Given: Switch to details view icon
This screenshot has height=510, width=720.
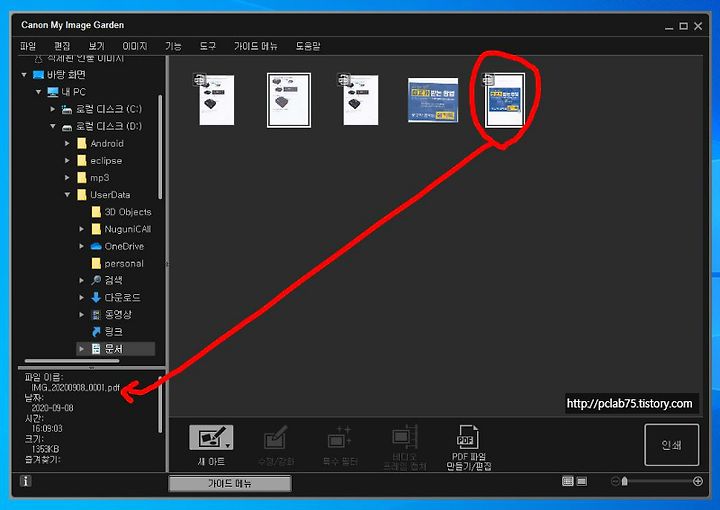Looking at the screenshot, I should (x=582, y=481).
